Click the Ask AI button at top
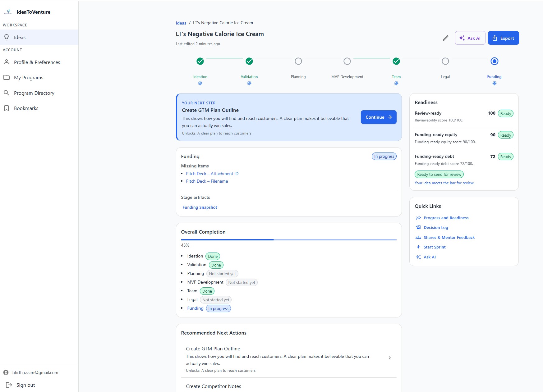 tap(470, 38)
